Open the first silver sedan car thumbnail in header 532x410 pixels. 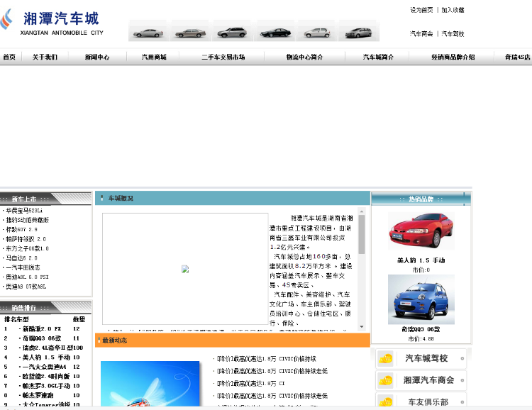pyautogui.click(x=148, y=33)
